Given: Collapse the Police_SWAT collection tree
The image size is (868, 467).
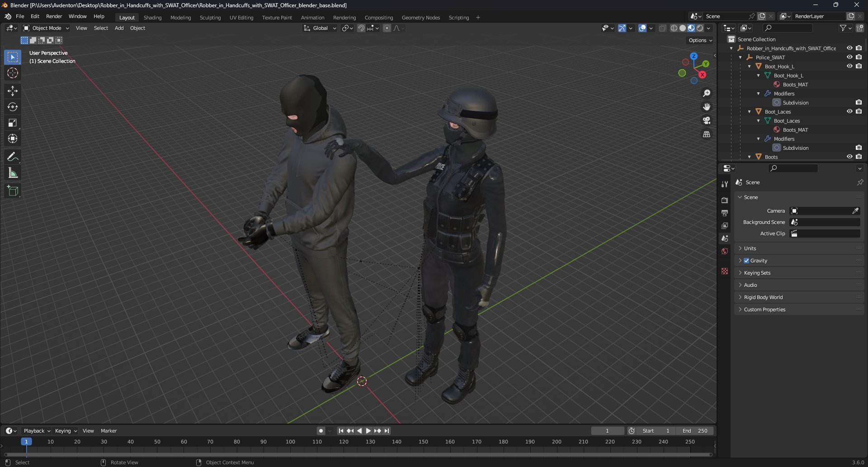Looking at the screenshot, I should point(740,57).
